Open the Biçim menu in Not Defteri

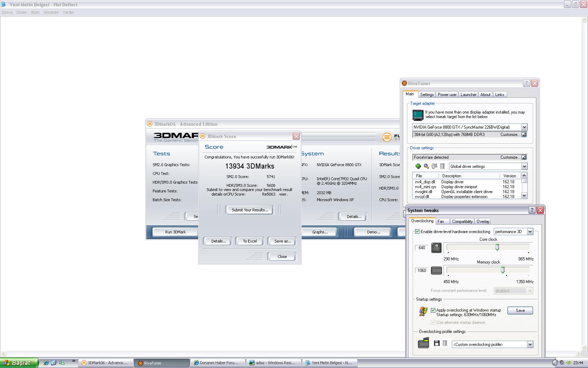(35, 12)
